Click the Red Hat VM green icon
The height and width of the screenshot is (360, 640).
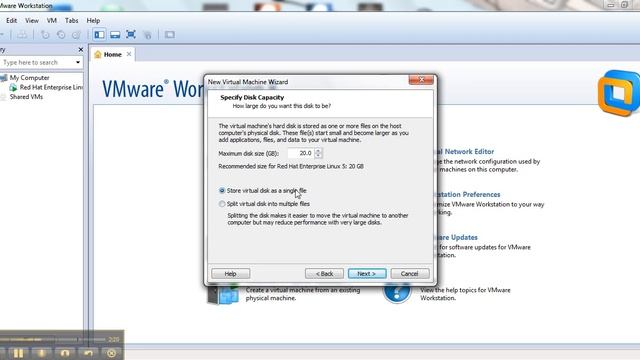tap(13, 87)
